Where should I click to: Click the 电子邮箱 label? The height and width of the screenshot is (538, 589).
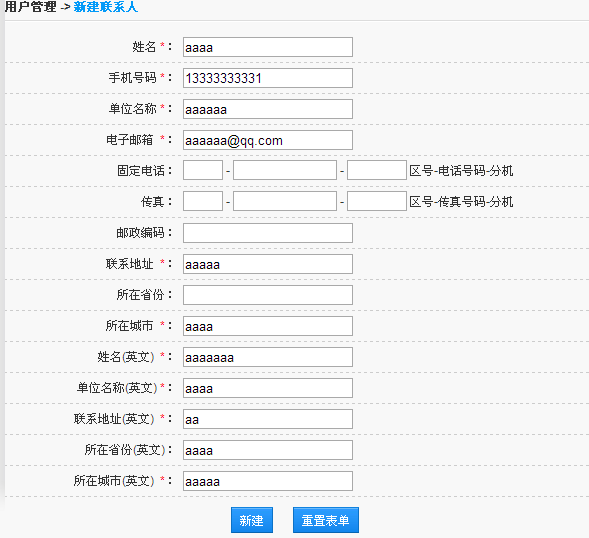click(x=130, y=140)
